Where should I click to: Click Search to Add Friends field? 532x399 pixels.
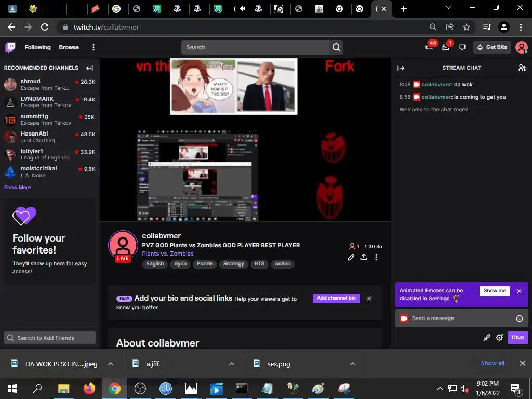coord(50,338)
